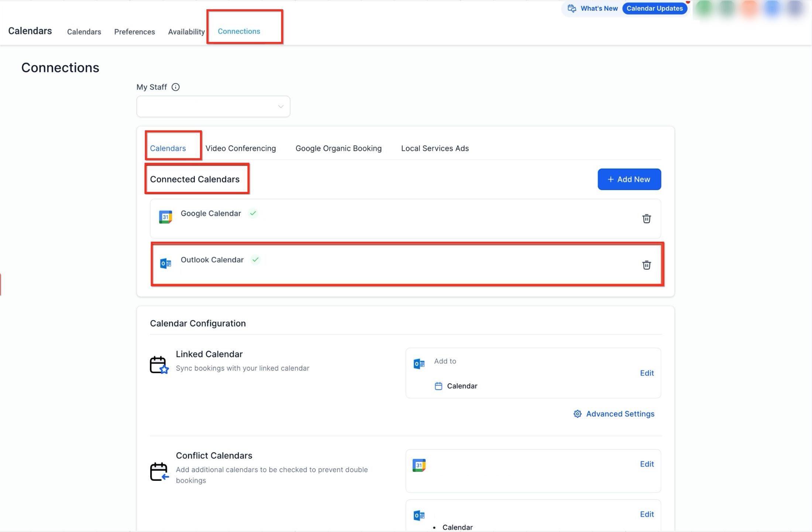Viewport: 812px width, 532px height.
Task: Go to the Availability tab
Action: tap(186, 32)
